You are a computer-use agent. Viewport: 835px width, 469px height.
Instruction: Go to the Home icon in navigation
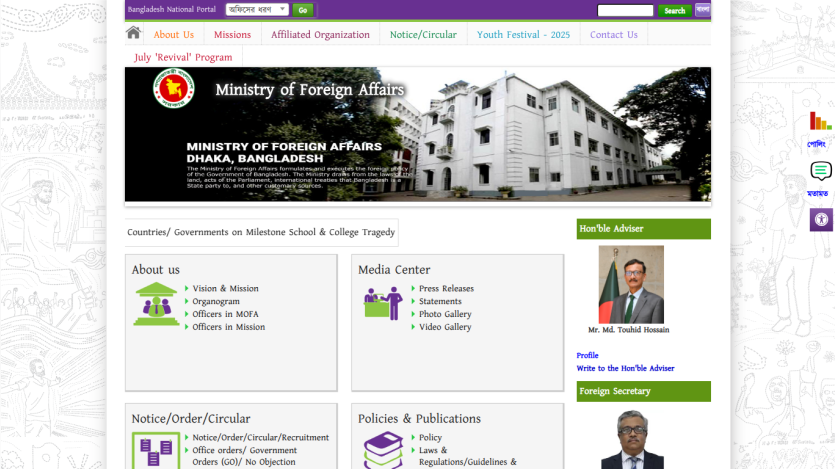tap(133, 33)
